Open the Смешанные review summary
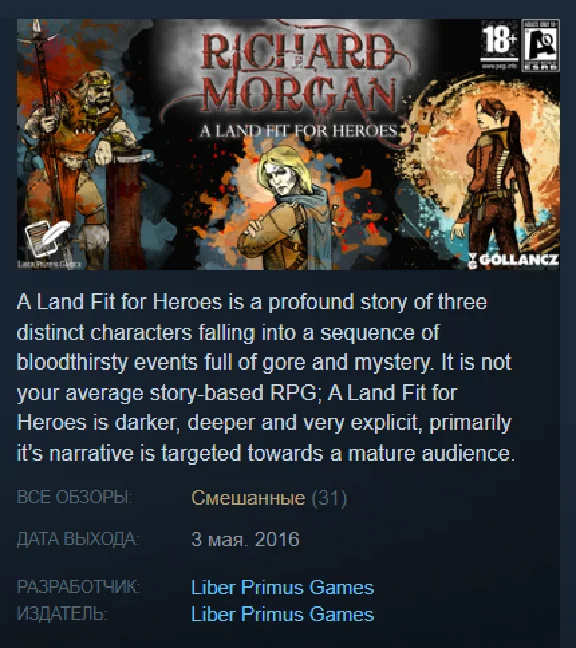Image resolution: width=576 pixels, height=648 pixels. coord(248,498)
